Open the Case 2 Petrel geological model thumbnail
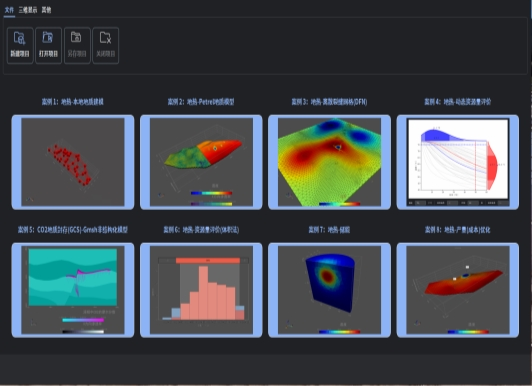Screen dimensions: 532x386 point(201,162)
